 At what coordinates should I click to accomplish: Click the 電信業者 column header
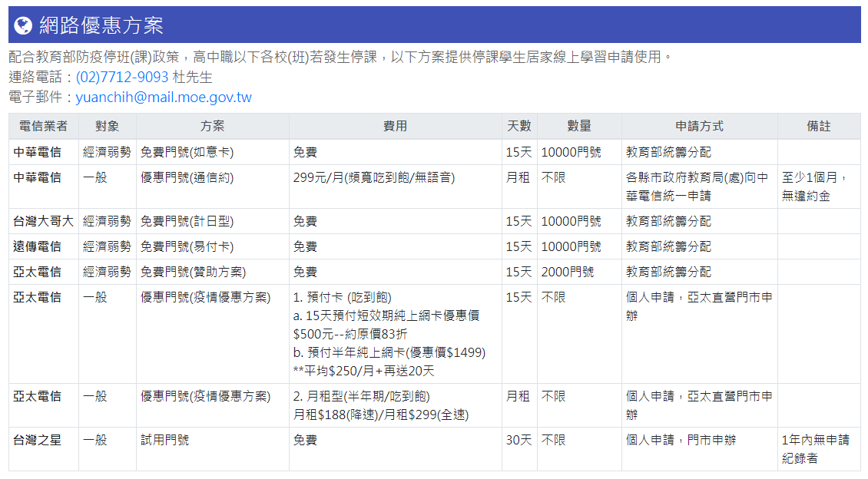(44, 126)
